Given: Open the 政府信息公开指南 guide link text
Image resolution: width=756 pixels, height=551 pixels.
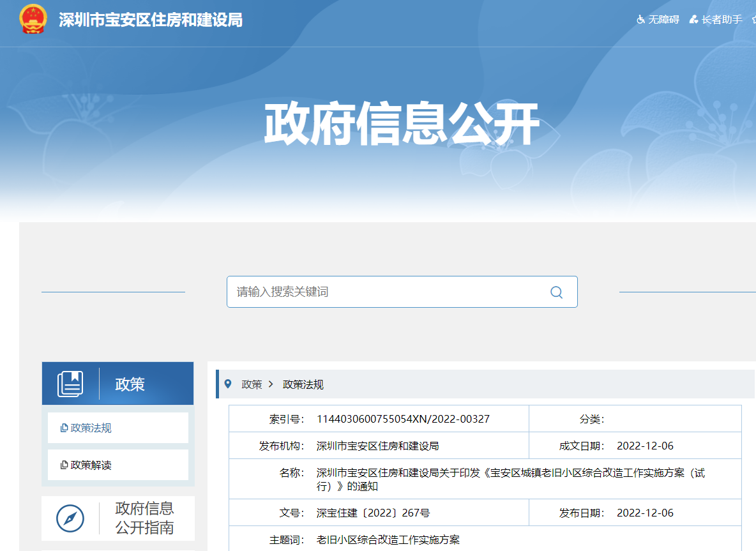Looking at the screenshot, I should 144,518.
